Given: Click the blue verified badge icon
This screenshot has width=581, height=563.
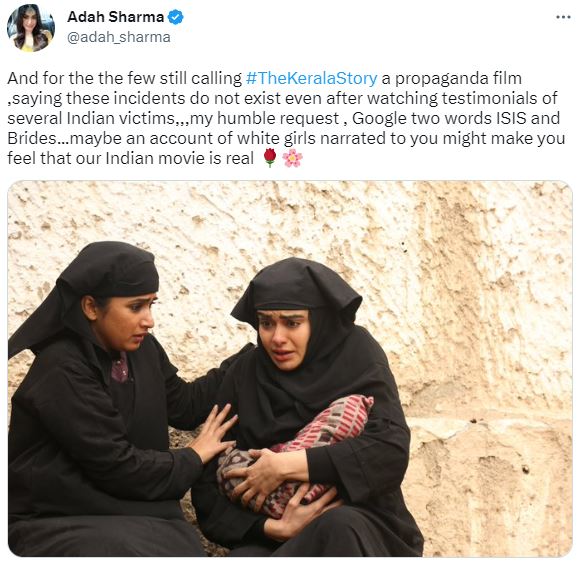Looking at the screenshot, I should [x=176, y=17].
